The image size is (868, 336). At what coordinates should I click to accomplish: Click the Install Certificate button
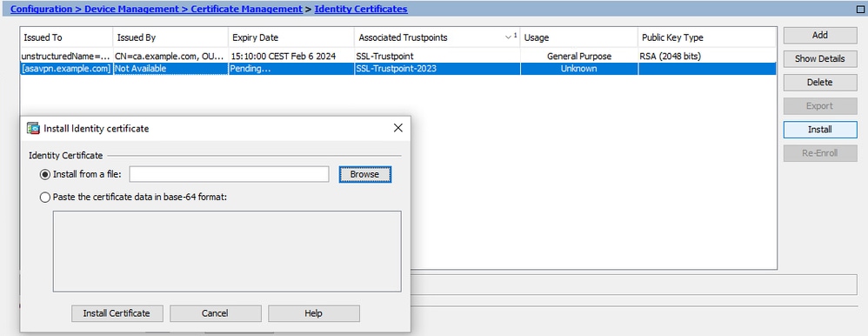coord(117,313)
